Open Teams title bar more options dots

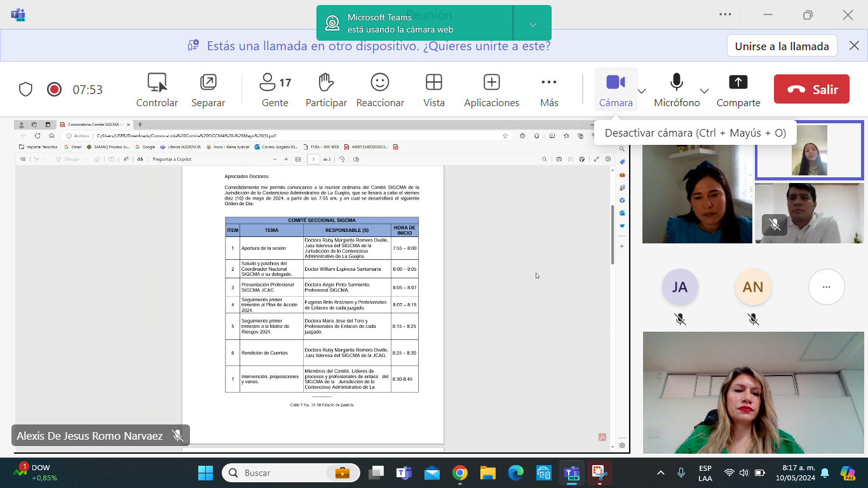pos(725,15)
